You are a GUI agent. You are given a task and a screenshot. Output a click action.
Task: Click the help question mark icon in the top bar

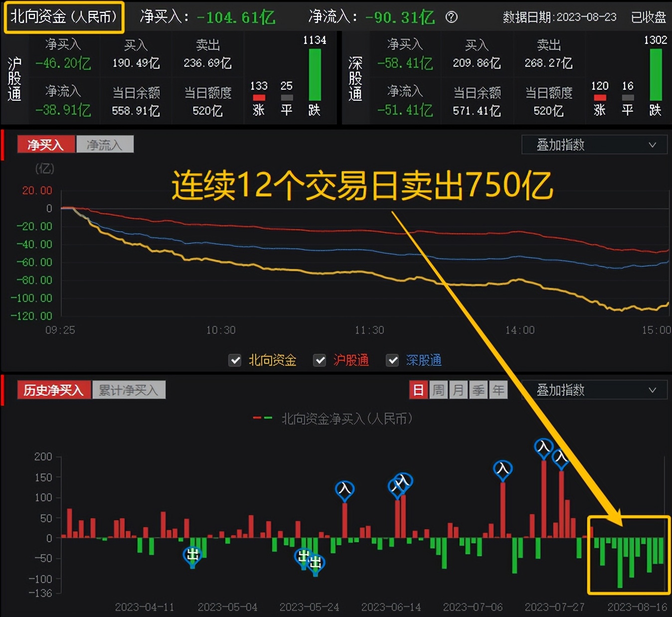451,17
